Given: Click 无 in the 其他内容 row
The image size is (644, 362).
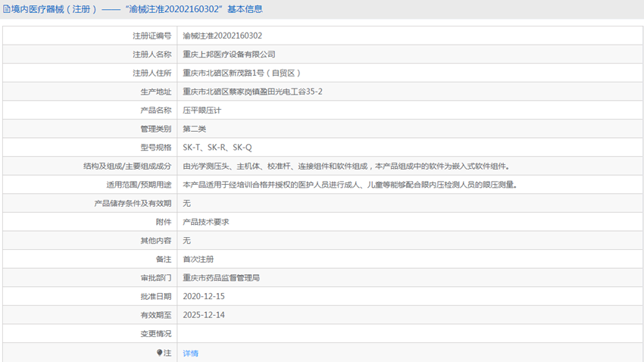Looking at the screenshot, I should 186,241.
